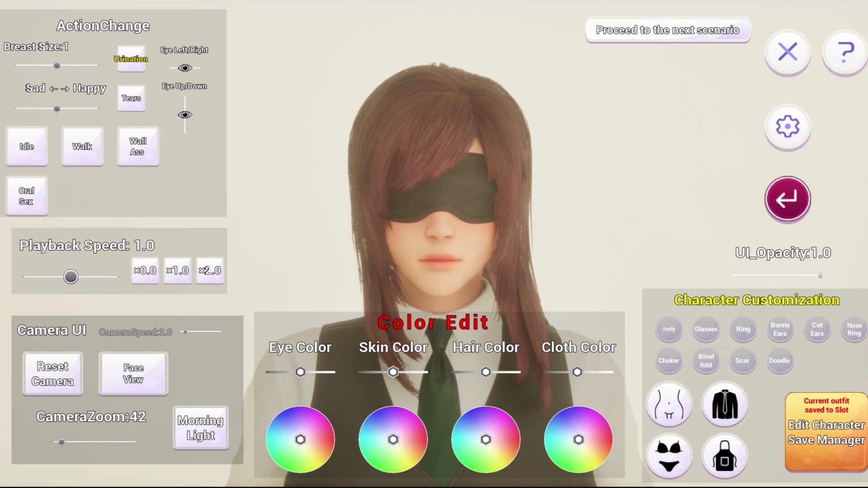Click the magenta return arrow icon
The height and width of the screenshot is (488, 868).
787,199
